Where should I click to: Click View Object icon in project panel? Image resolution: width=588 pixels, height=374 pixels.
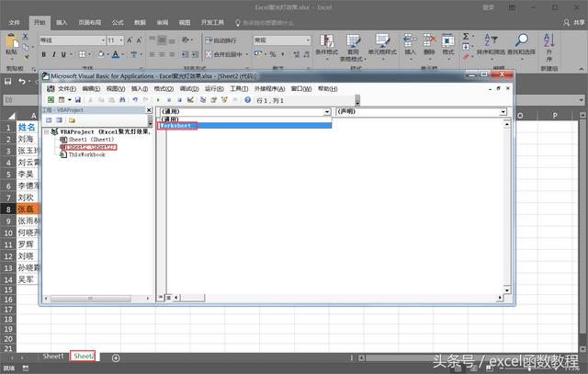coord(59,120)
